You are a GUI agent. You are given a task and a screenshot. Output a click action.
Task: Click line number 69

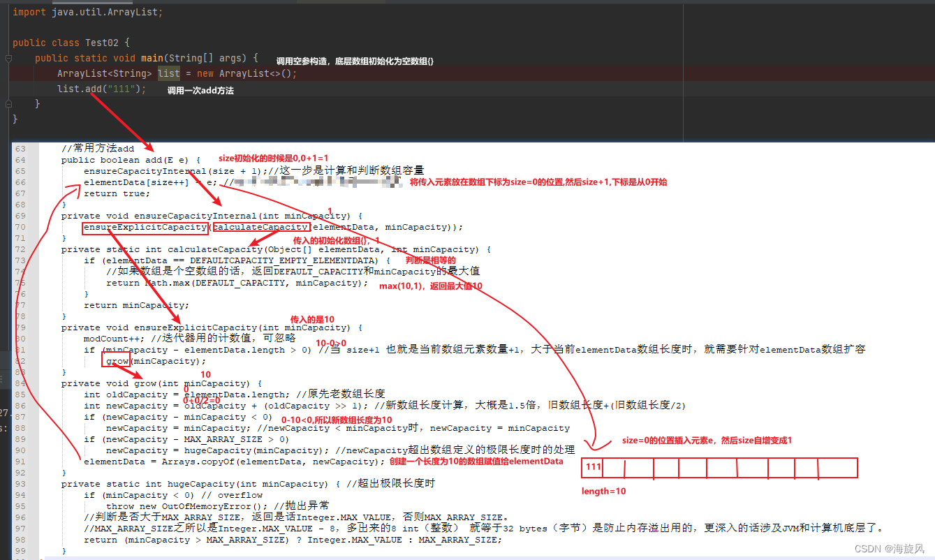[x=20, y=216]
